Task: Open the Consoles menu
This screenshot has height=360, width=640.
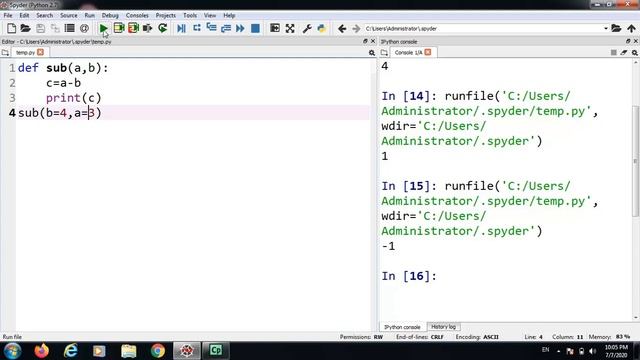Action: click(137, 16)
